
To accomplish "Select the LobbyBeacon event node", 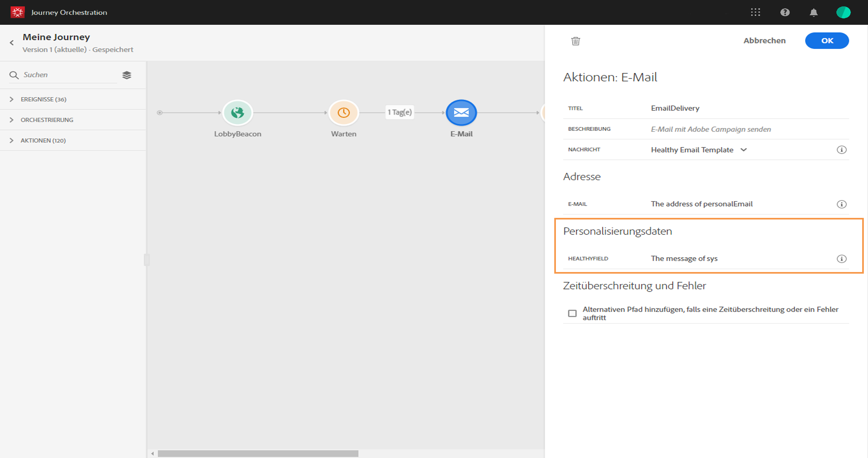I will [x=238, y=113].
